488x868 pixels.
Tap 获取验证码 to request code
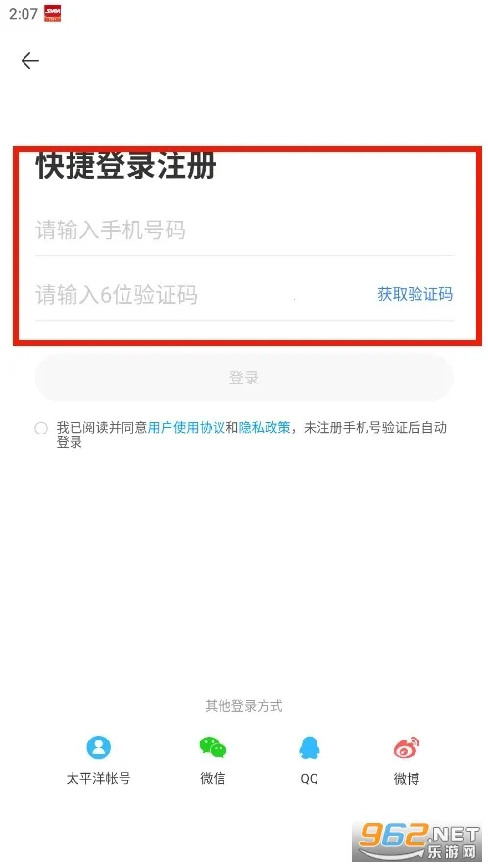[x=415, y=294]
